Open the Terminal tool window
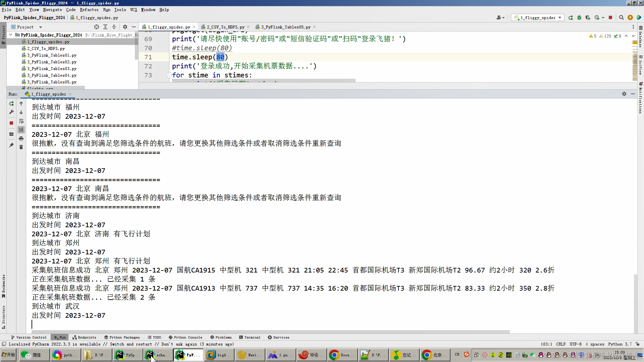This screenshot has height=362, width=644. (250, 338)
